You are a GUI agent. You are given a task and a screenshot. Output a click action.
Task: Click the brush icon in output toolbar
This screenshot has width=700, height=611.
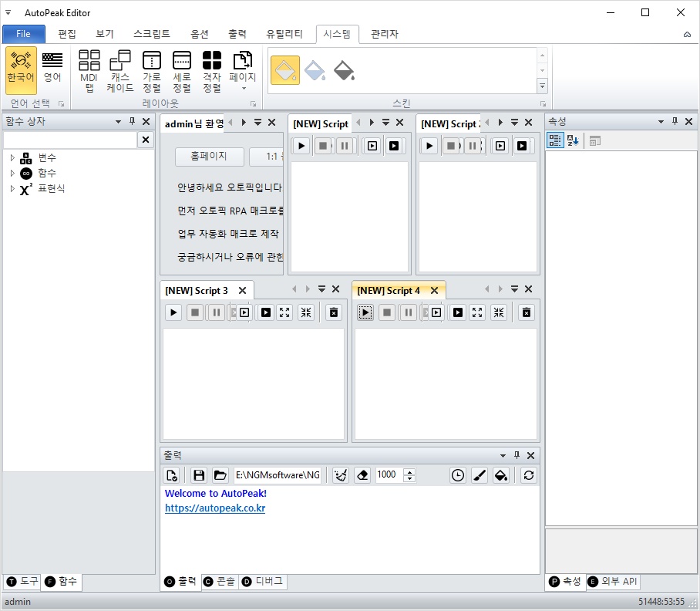click(x=480, y=475)
